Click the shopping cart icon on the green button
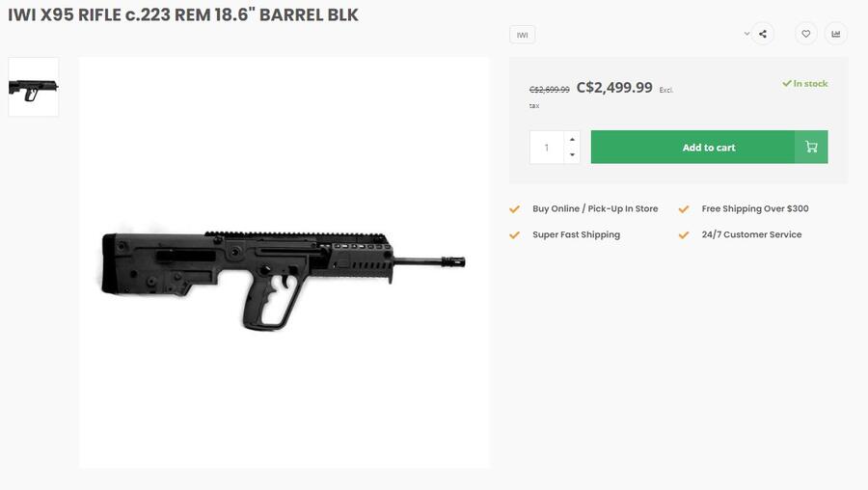 tap(811, 148)
